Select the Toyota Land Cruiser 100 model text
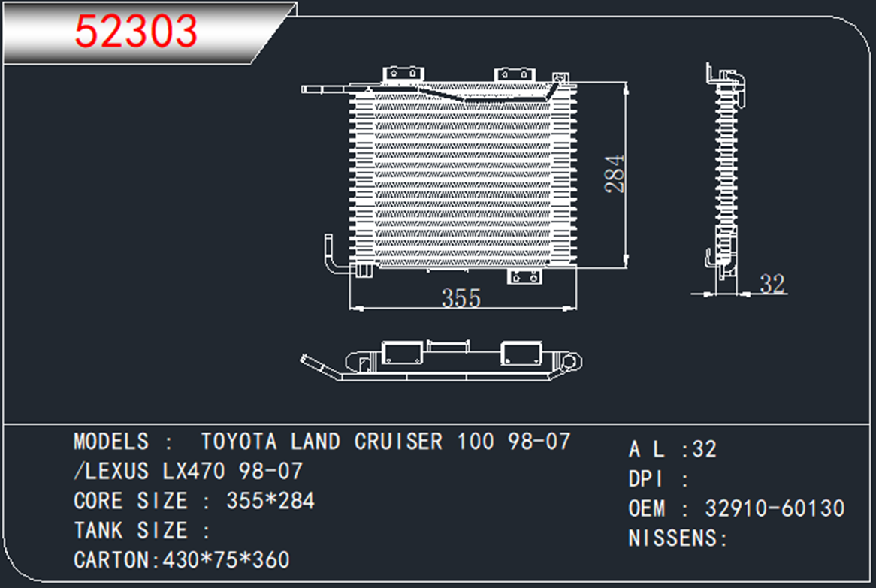 tap(385, 442)
